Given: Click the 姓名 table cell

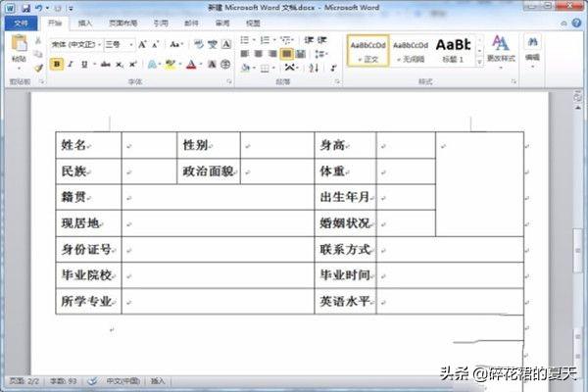Looking at the screenshot, I should pyautogui.click(x=88, y=145).
